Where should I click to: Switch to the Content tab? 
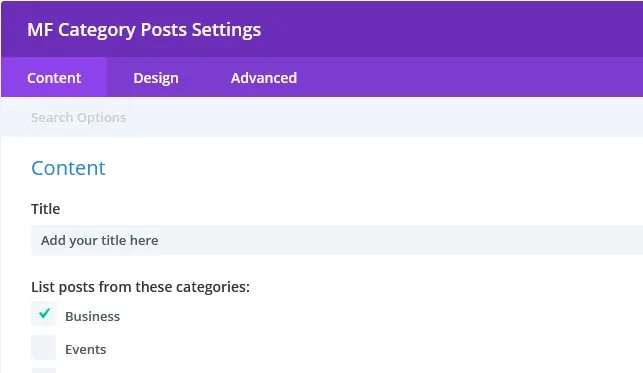[54, 77]
